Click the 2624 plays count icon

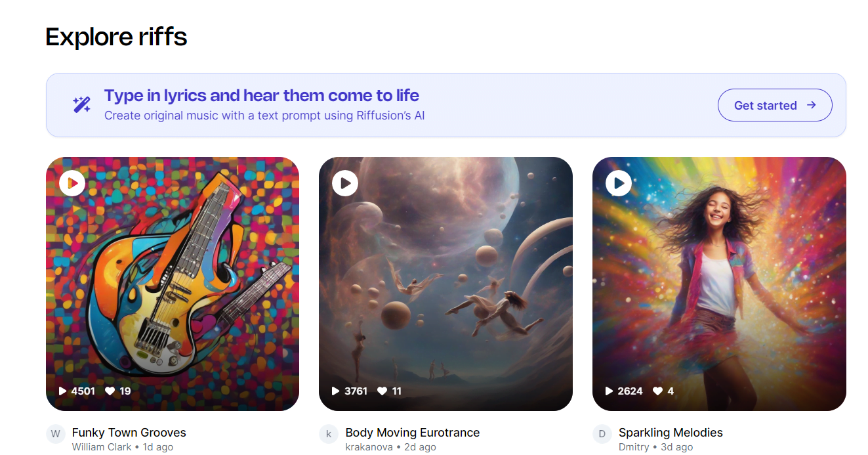tap(609, 391)
